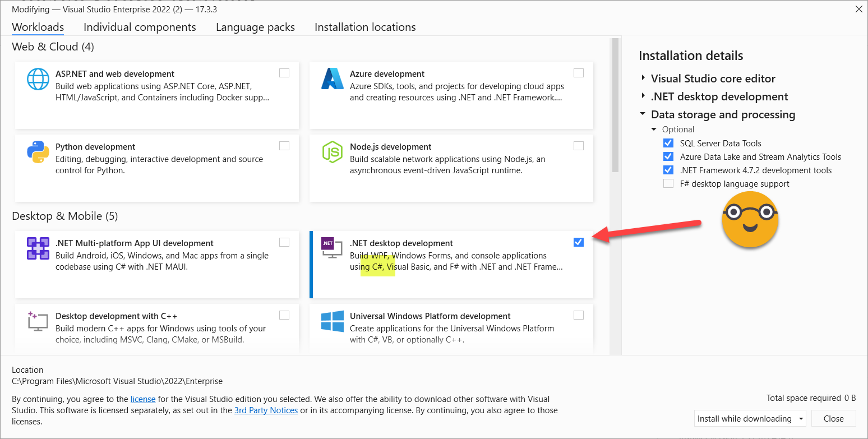
Task: Click the .NET Multi-platform App UI icon
Action: click(38, 248)
